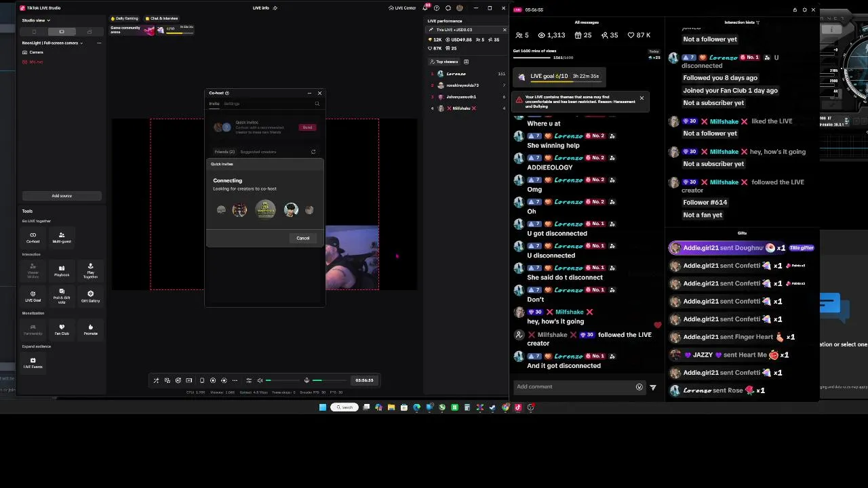Screen dimensions: 868x488
Task: Dismiss the restricted LIVE warning
Action: tap(642, 98)
